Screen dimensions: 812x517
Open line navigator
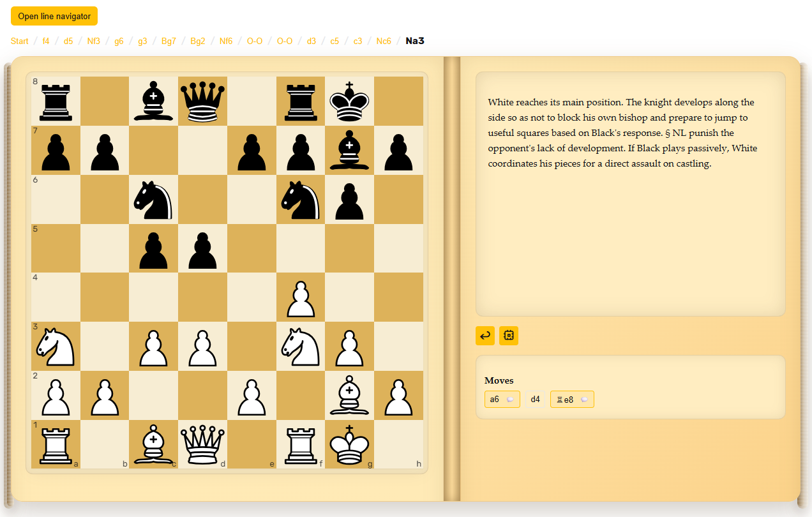(54, 16)
